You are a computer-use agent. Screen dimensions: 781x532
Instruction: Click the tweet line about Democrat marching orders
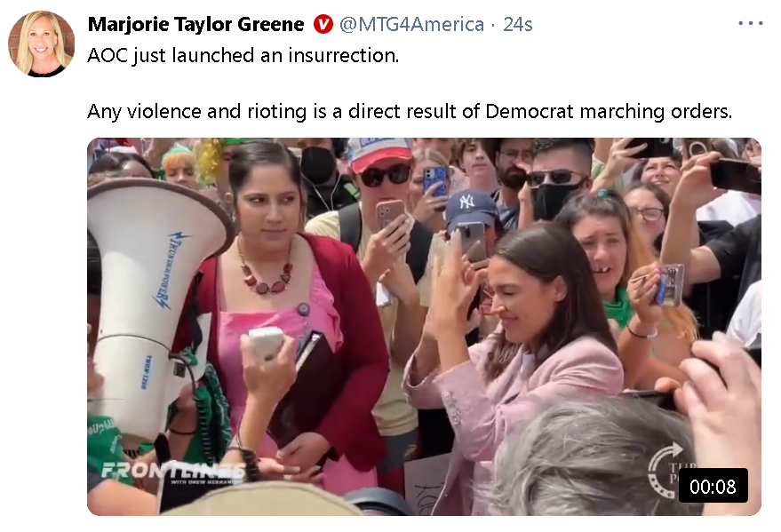point(410,112)
